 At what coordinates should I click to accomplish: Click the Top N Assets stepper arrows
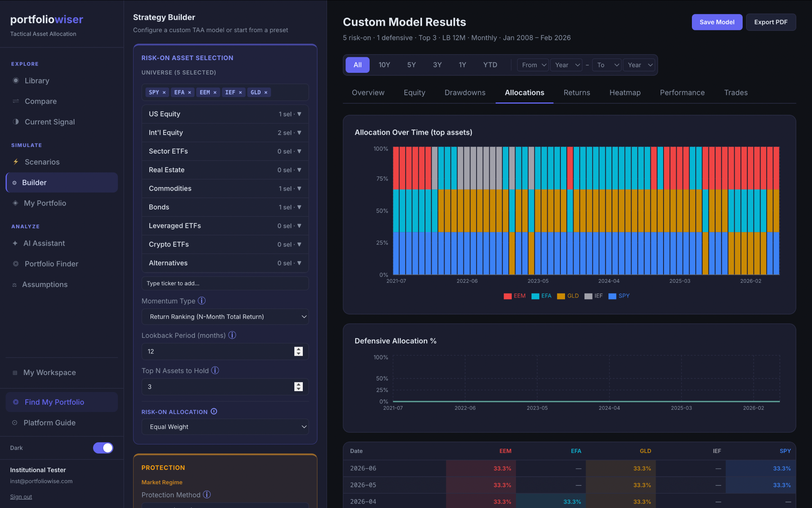tap(299, 387)
